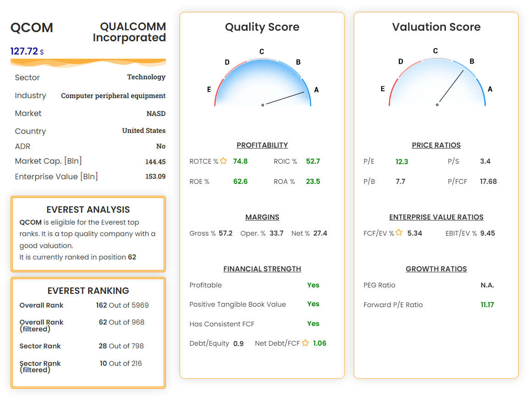Click the Market Cap value 144.45
Screen dimensions: 532x397
(x=155, y=162)
